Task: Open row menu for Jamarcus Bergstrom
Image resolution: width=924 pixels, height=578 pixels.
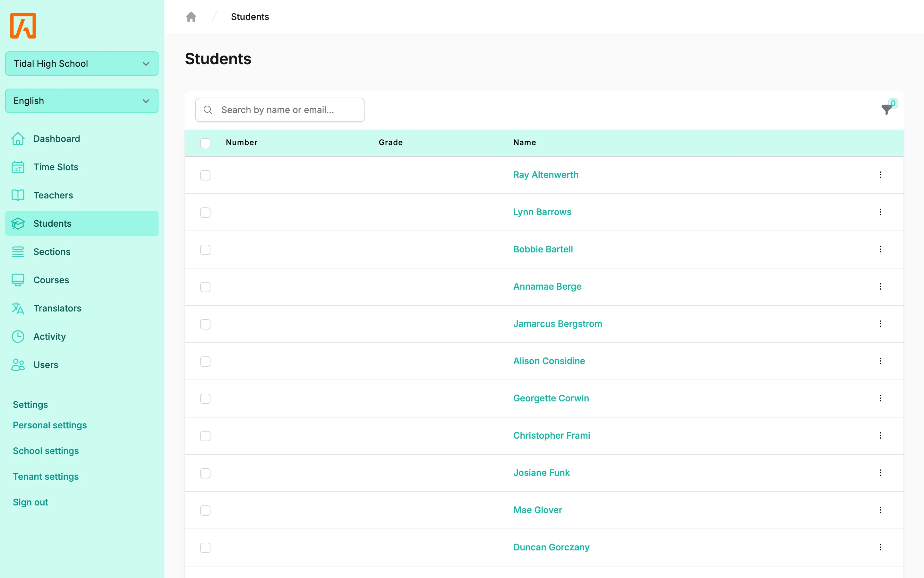Action: [x=880, y=324]
